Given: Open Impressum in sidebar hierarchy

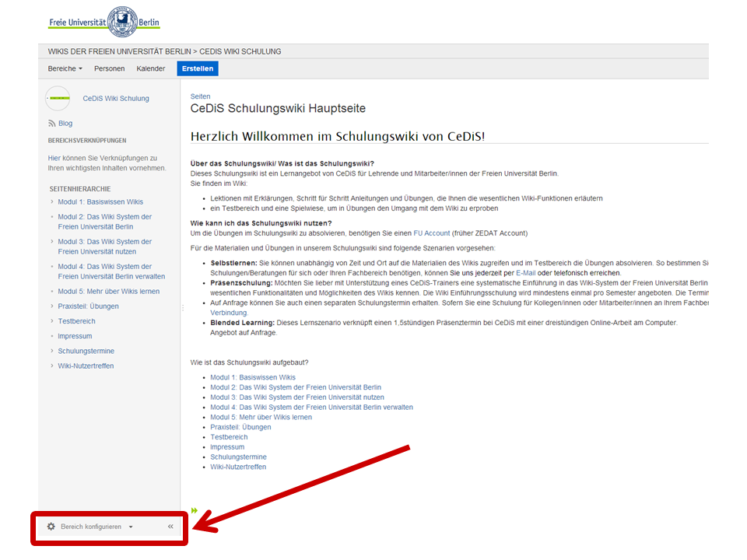Looking at the screenshot, I should tap(75, 336).
